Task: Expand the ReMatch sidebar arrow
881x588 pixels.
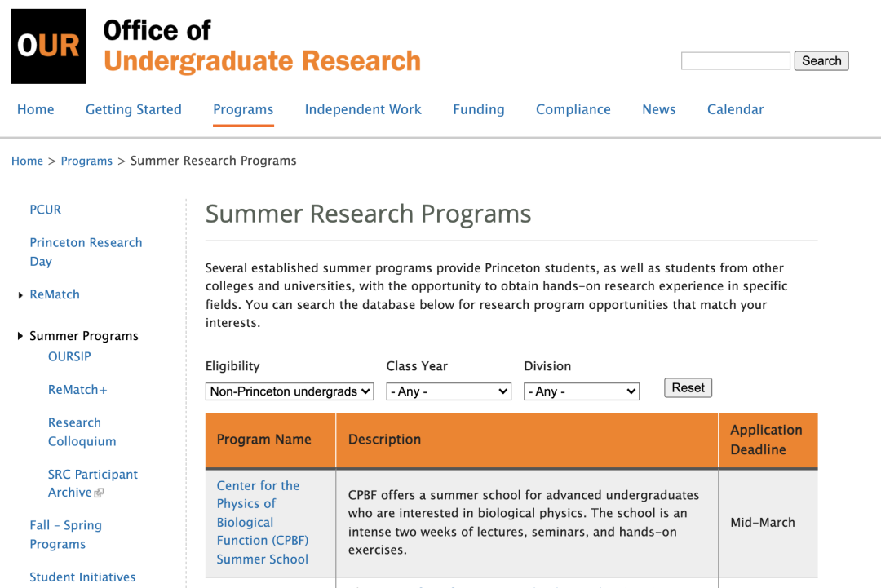Action: click(20, 295)
